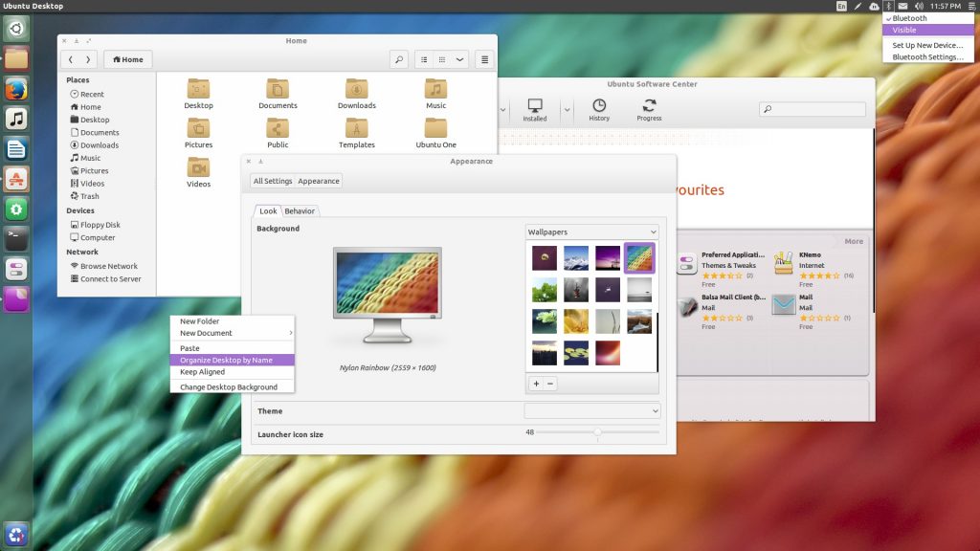Screen dimensions: 980x551
Task: Open the Wallpapers source dropdown in Appearance
Action: point(590,231)
